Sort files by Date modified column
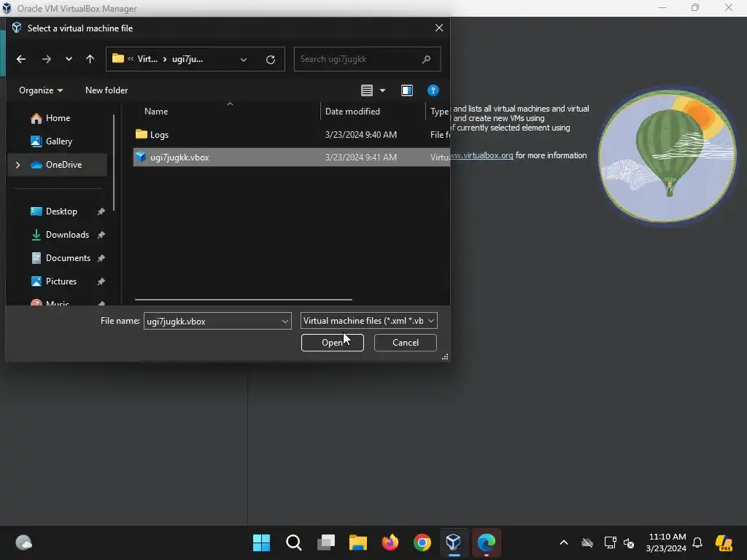The height and width of the screenshot is (560, 747). [352, 112]
